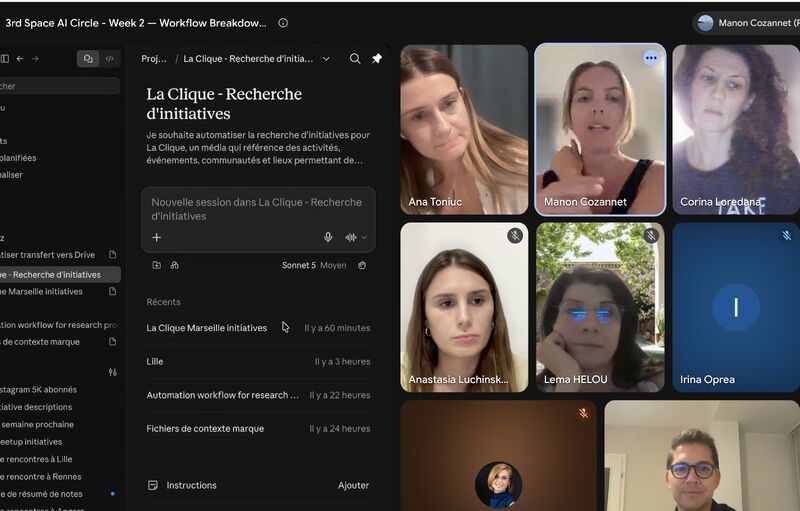This screenshot has width=800, height=511.
Task: Click the connectors icon next to folder icon
Action: (174, 265)
